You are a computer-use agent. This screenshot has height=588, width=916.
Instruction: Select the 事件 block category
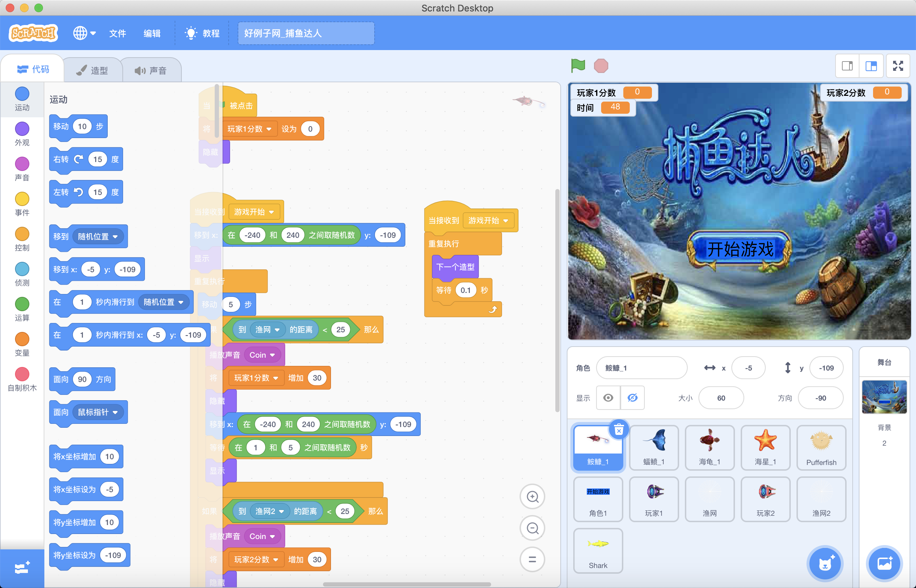(x=22, y=205)
